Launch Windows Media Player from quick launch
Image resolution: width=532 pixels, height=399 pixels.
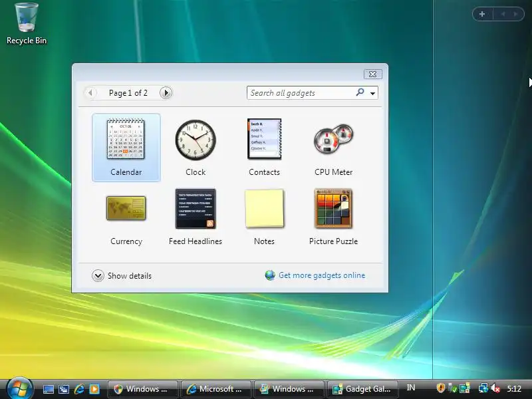tap(94, 389)
